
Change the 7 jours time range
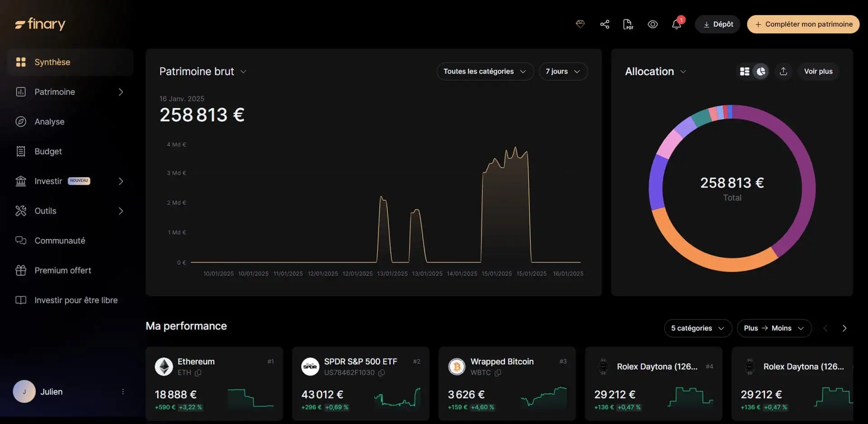click(x=563, y=71)
